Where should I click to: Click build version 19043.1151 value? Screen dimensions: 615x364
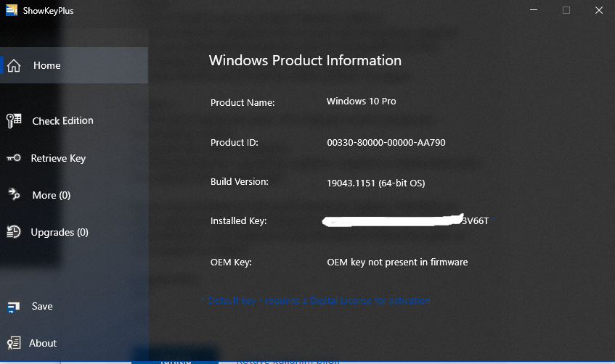coord(375,183)
